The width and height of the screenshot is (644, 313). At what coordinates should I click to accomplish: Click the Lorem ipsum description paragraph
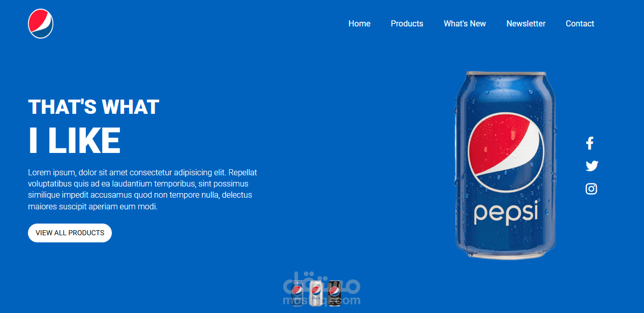(143, 190)
